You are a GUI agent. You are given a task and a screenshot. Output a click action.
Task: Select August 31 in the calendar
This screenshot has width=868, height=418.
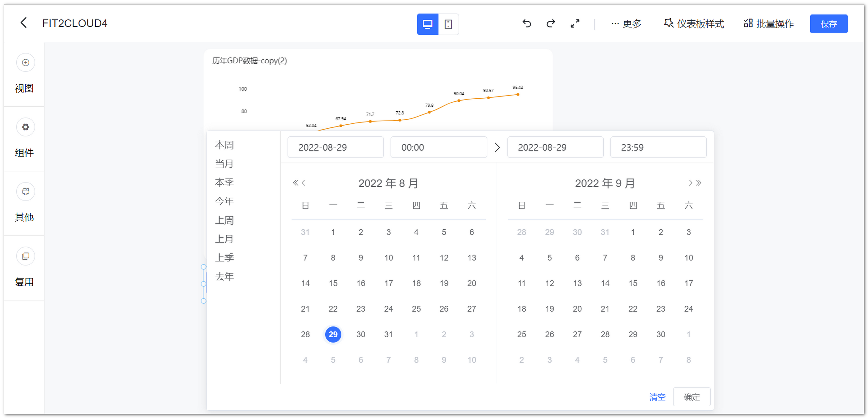[388, 334]
